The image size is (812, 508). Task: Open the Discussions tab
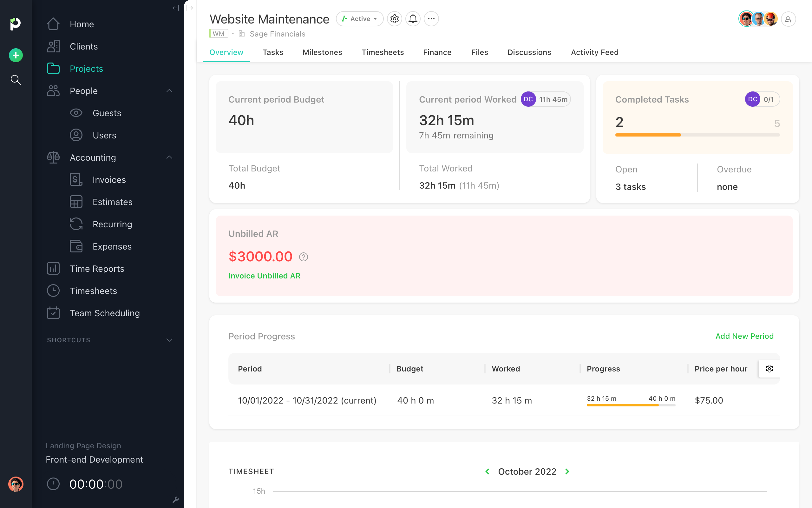pos(529,52)
